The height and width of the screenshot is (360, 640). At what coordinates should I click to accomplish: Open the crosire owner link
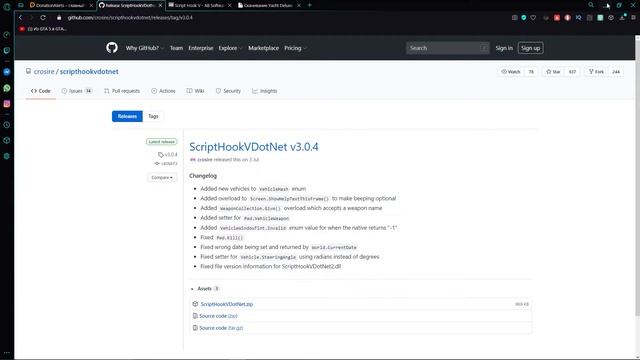(44, 71)
